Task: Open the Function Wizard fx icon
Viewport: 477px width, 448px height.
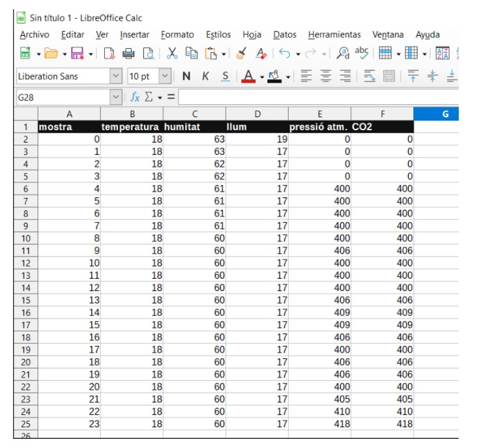Action: (x=135, y=98)
